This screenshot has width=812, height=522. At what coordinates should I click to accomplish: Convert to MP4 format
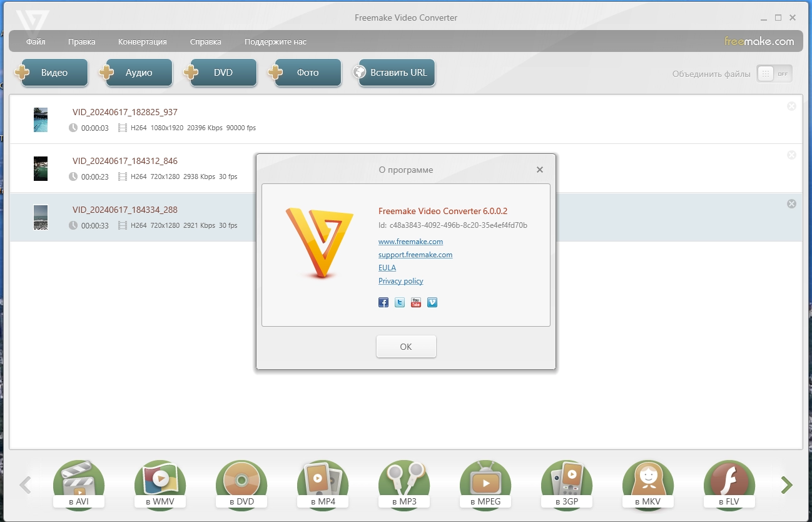[323, 484]
